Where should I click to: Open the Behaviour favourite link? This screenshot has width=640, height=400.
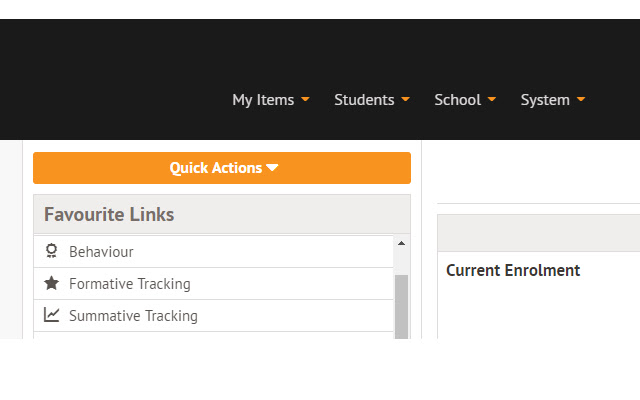pos(213,251)
